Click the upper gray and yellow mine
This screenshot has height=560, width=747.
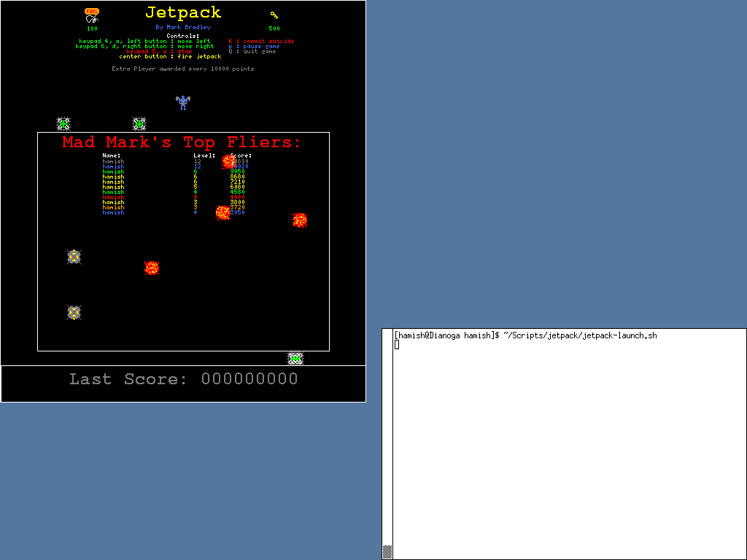74,257
